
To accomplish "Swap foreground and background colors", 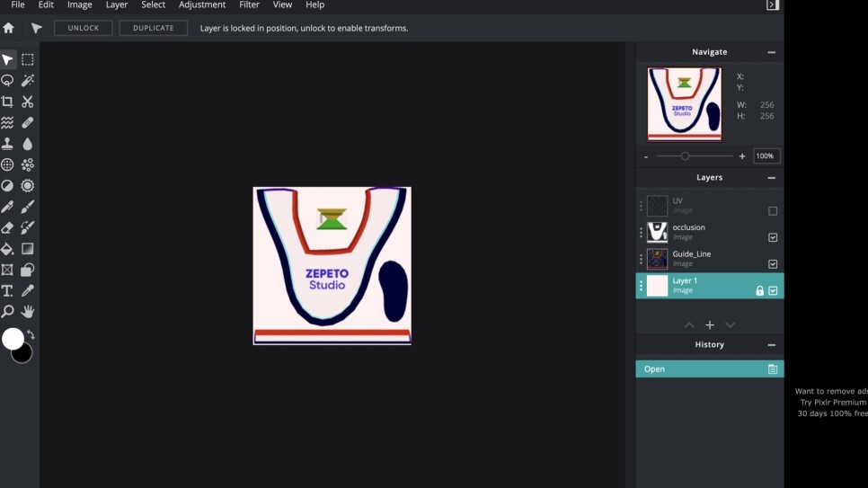I will [31, 334].
